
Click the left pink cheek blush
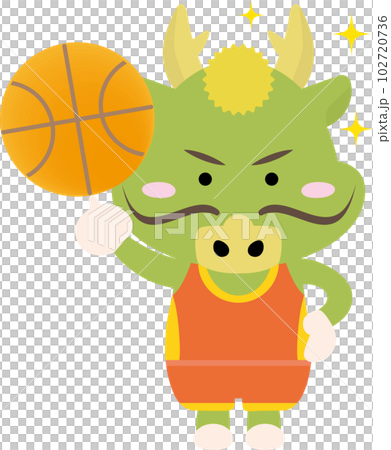point(159,190)
